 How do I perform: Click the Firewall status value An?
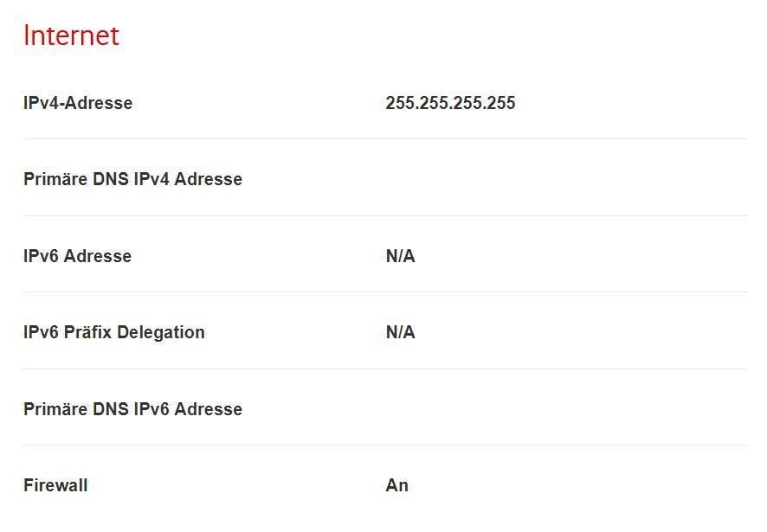pyautogui.click(x=396, y=485)
